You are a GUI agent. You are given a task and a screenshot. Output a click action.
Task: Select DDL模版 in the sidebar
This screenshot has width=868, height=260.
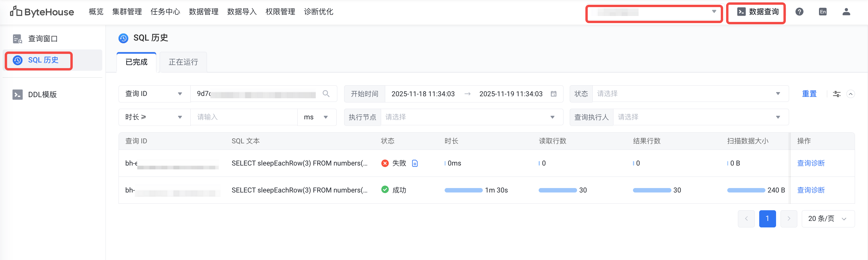[x=53, y=94]
